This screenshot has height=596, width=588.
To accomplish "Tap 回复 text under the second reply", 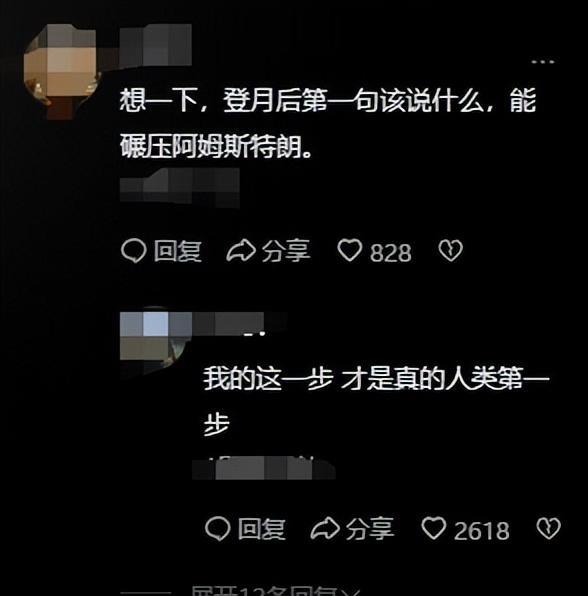I will click(262, 529).
